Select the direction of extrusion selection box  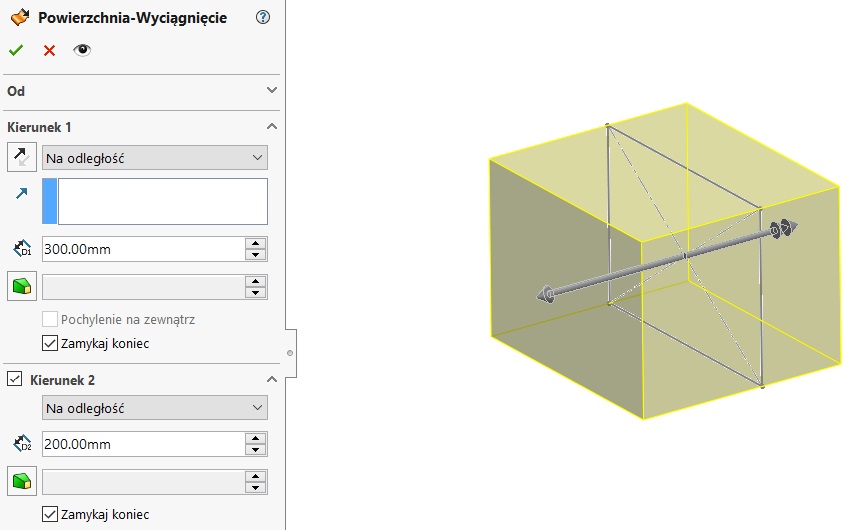click(x=155, y=201)
